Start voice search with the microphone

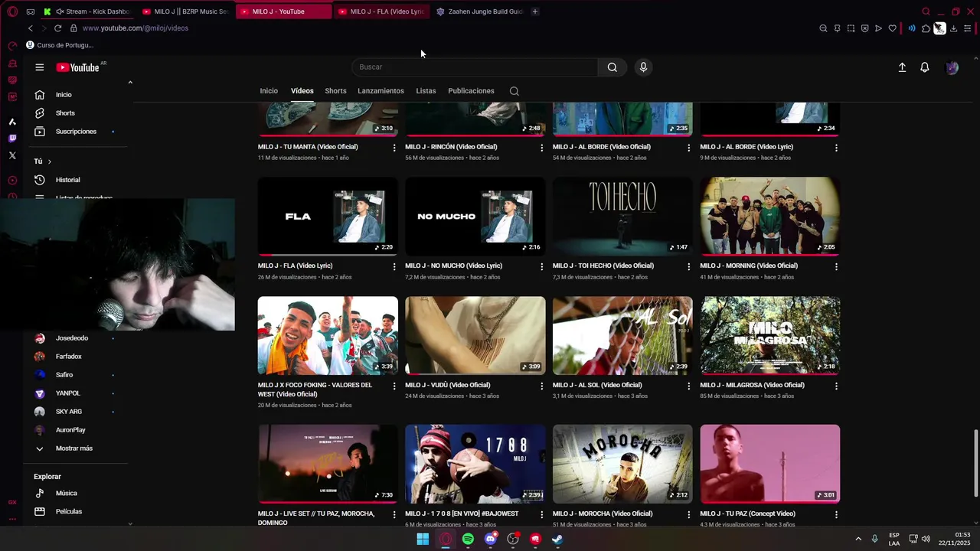643,67
